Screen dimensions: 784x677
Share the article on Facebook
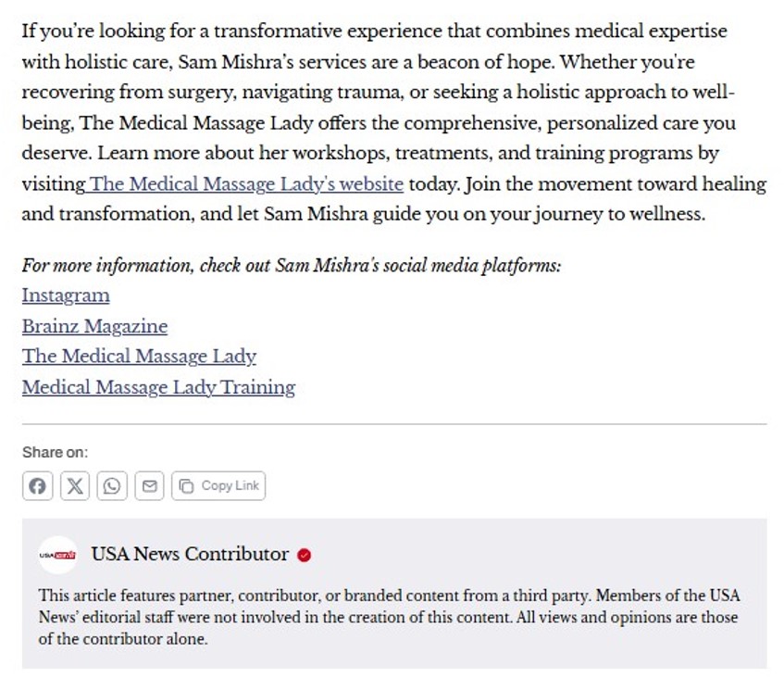click(x=37, y=486)
